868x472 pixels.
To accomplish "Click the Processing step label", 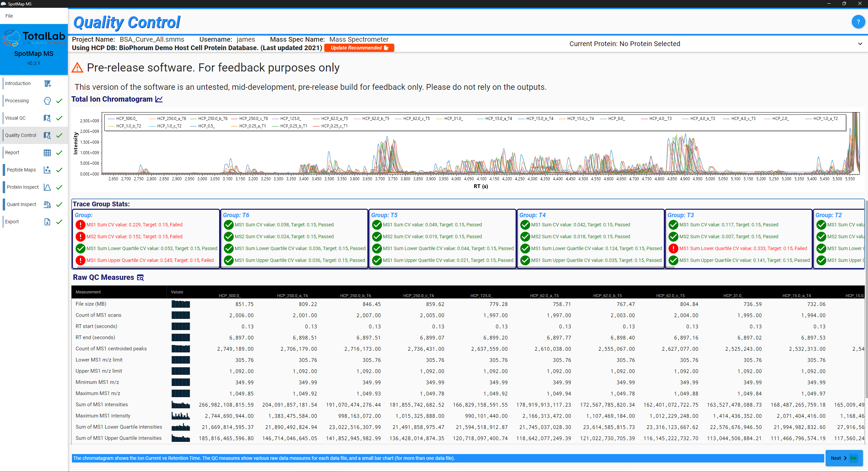I will [x=17, y=101].
